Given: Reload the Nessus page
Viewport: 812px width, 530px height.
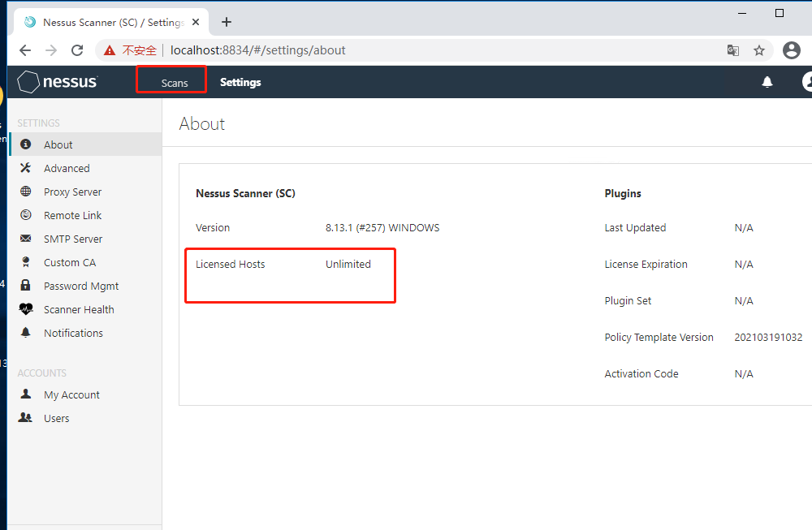Looking at the screenshot, I should (77, 50).
